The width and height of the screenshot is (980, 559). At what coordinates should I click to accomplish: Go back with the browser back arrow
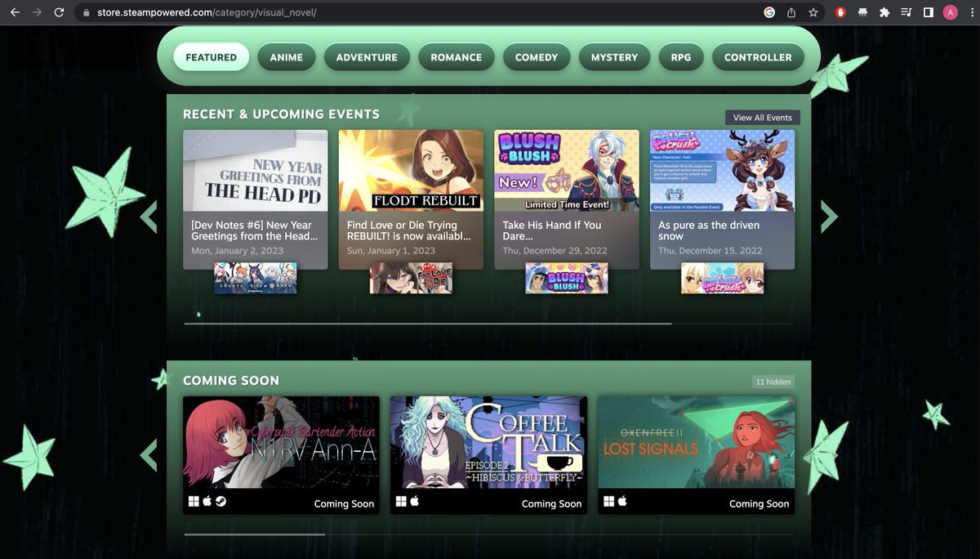15,12
